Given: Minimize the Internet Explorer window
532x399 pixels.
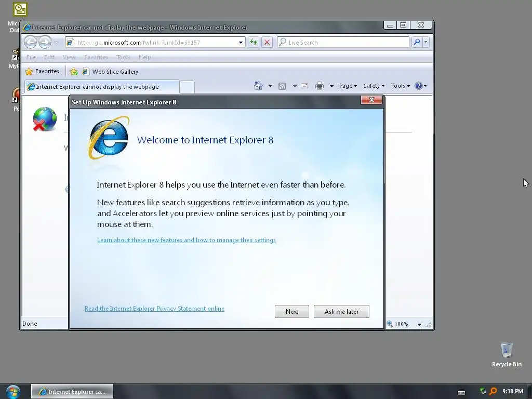Looking at the screenshot, I should [390, 25].
